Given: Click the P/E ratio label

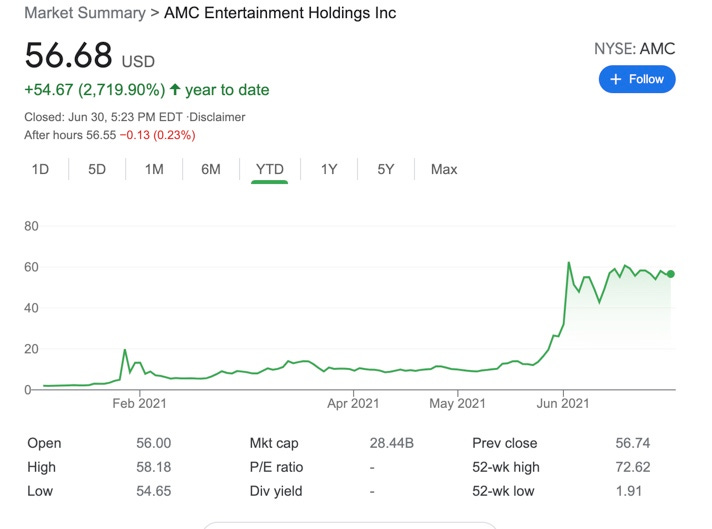Looking at the screenshot, I should [x=276, y=467].
